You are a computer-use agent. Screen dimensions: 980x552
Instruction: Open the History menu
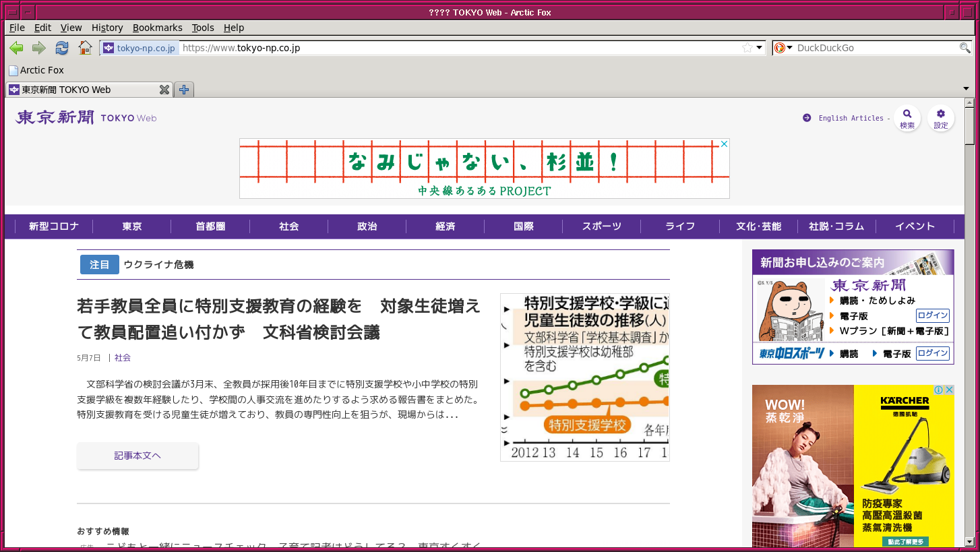[107, 28]
